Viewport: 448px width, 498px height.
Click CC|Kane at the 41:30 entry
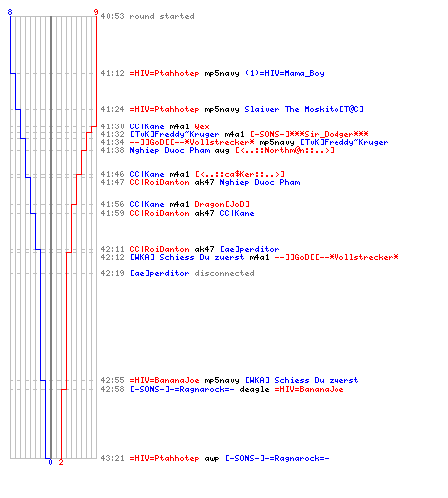pyautogui.click(x=147, y=126)
